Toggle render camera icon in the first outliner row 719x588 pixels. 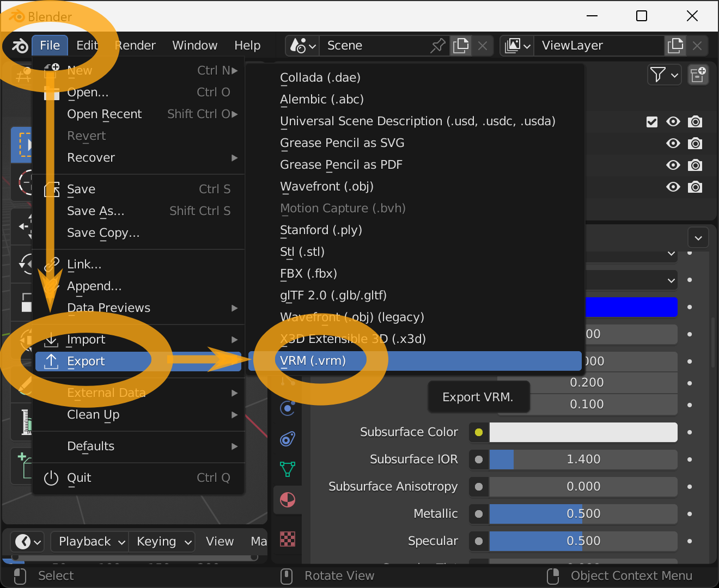[x=695, y=122]
